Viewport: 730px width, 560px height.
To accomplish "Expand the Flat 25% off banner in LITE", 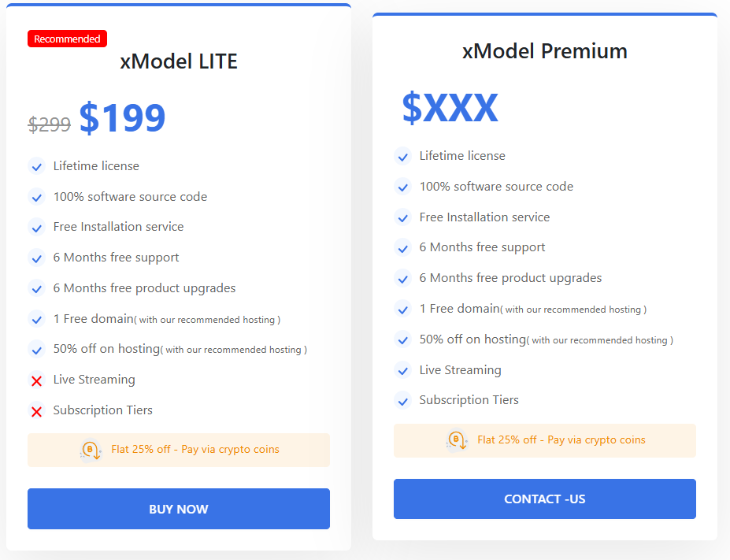I will tap(179, 449).
